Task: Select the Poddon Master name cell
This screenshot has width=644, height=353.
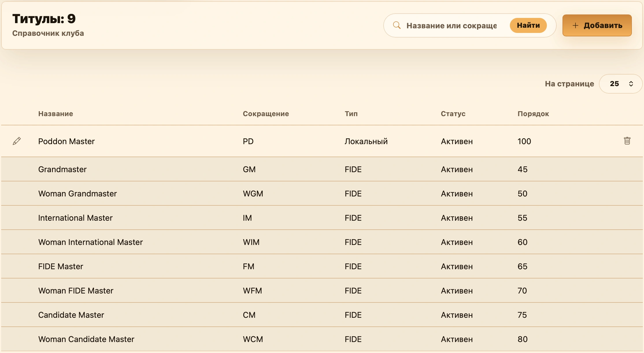Action: tap(66, 141)
